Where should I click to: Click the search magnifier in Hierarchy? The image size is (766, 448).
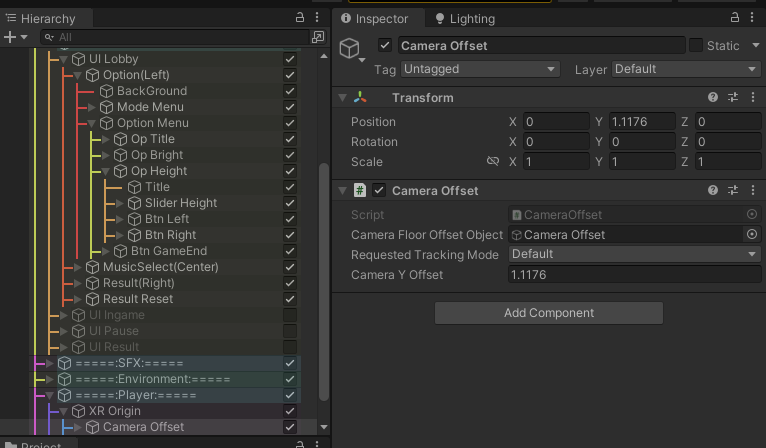(49, 37)
